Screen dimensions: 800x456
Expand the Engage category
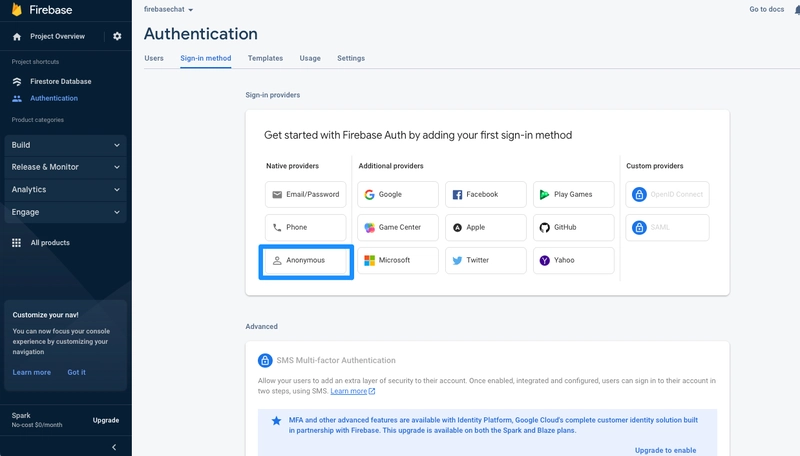click(x=65, y=212)
